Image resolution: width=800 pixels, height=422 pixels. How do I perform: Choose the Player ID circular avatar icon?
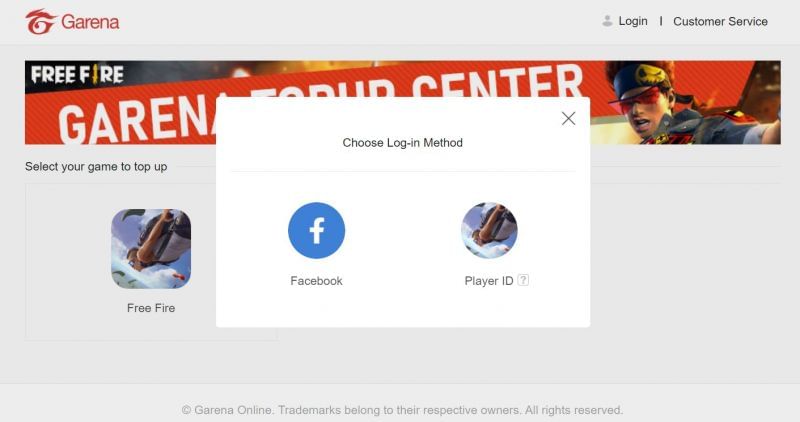tap(489, 230)
